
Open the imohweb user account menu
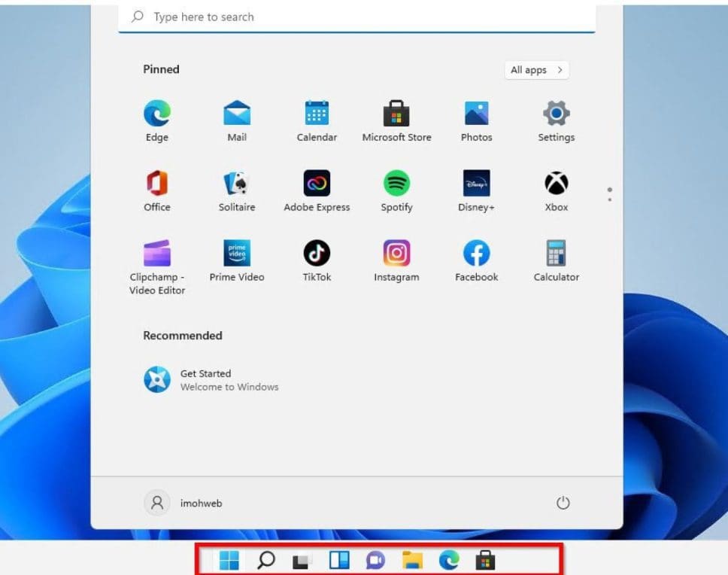click(184, 504)
